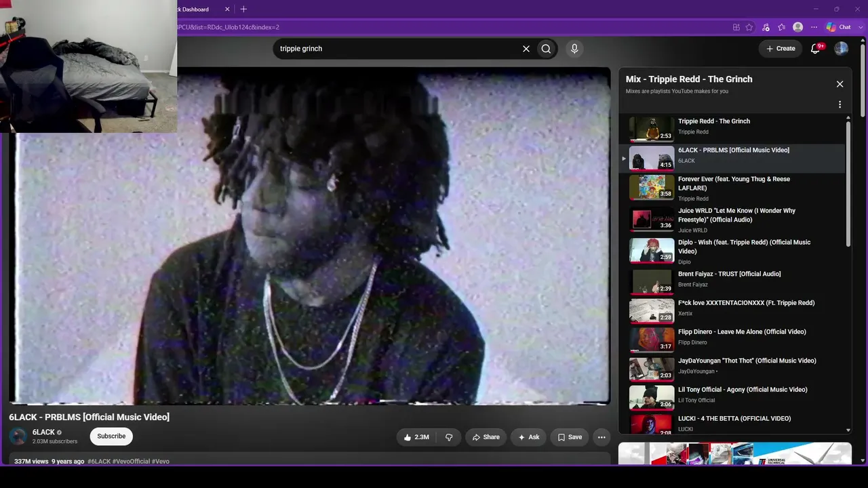Image resolution: width=868 pixels, height=488 pixels.
Task: Play Trippie Redd - The Grinch thumbnail
Action: click(652, 129)
